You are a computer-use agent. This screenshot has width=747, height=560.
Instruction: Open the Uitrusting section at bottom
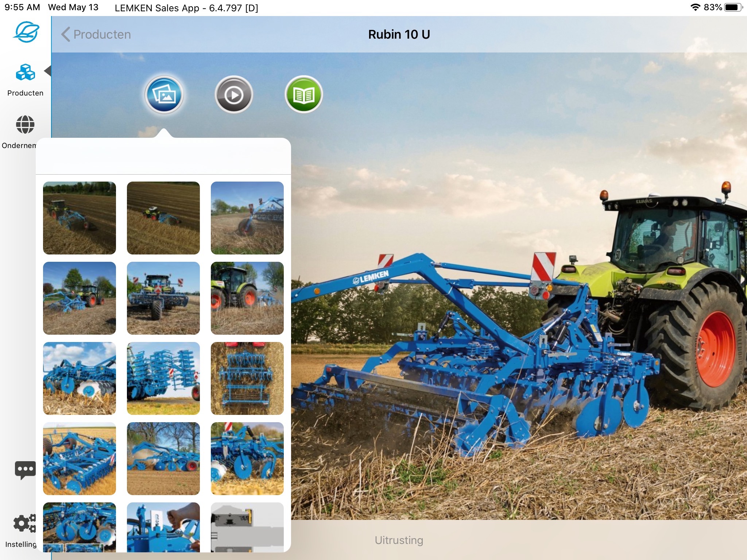click(x=399, y=540)
